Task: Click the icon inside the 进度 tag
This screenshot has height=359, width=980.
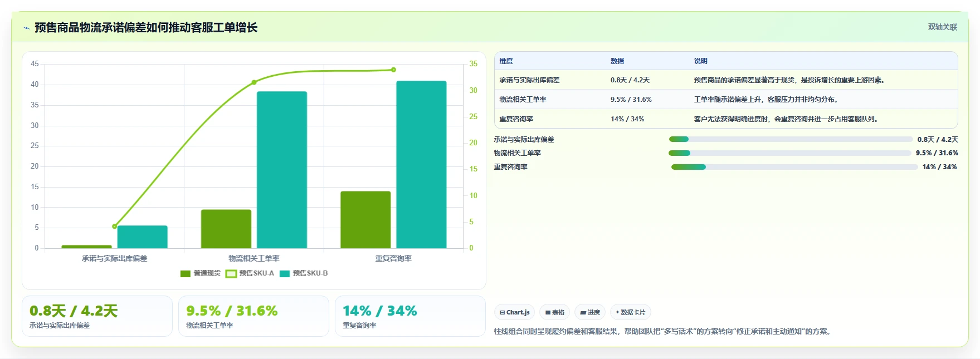Action: 583,313
